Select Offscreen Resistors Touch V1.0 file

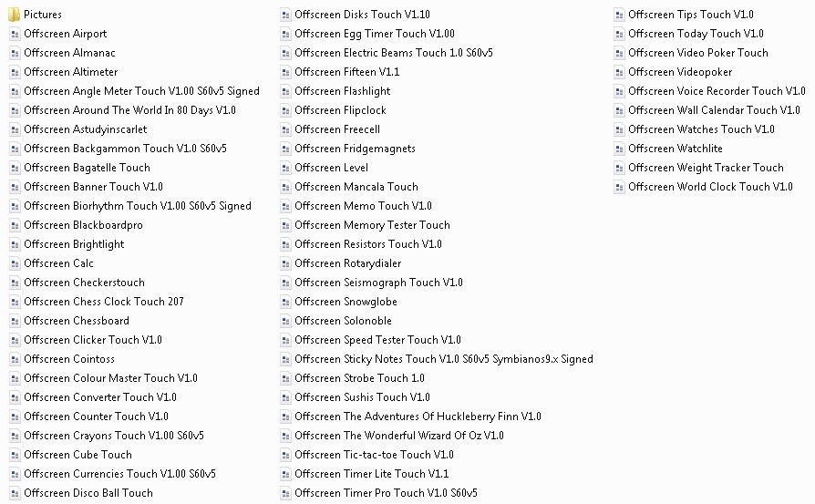(368, 244)
